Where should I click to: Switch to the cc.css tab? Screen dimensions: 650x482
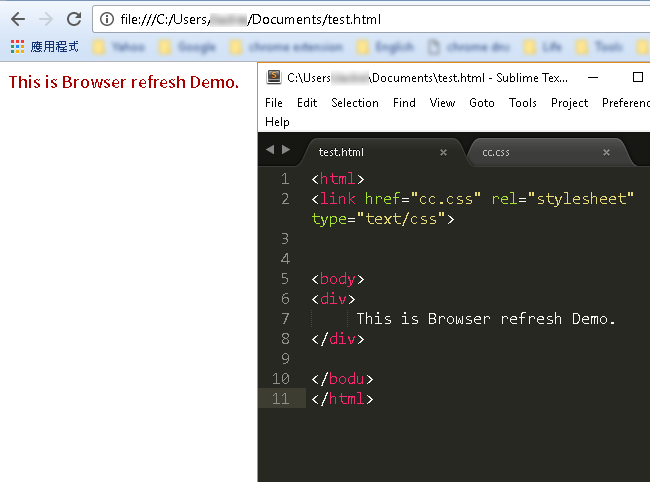496,152
